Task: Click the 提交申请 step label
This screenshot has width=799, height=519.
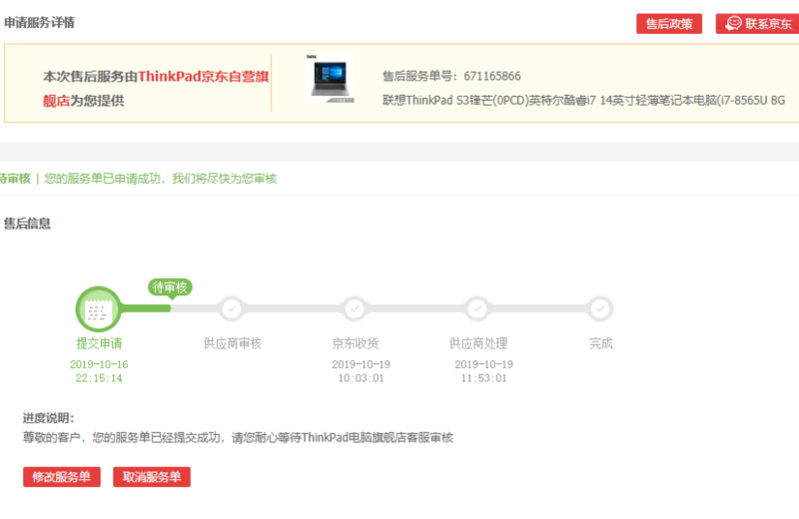Action: pyautogui.click(x=99, y=344)
